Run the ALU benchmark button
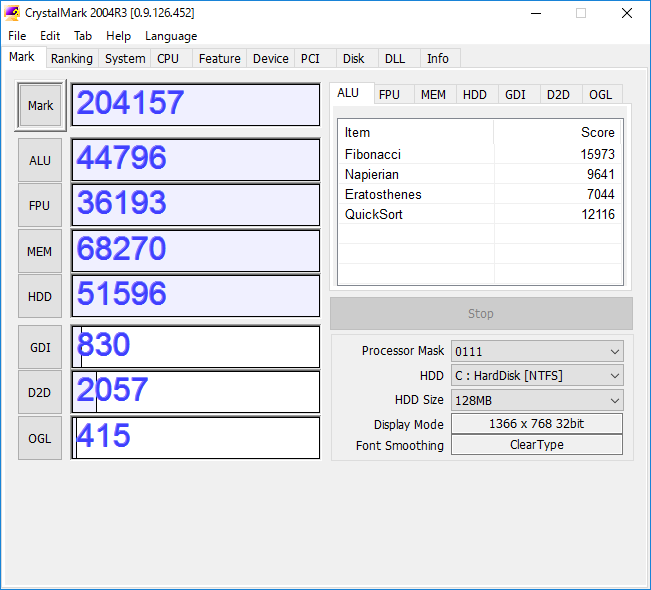Image resolution: width=651 pixels, height=590 pixels. tap(40, 160)
